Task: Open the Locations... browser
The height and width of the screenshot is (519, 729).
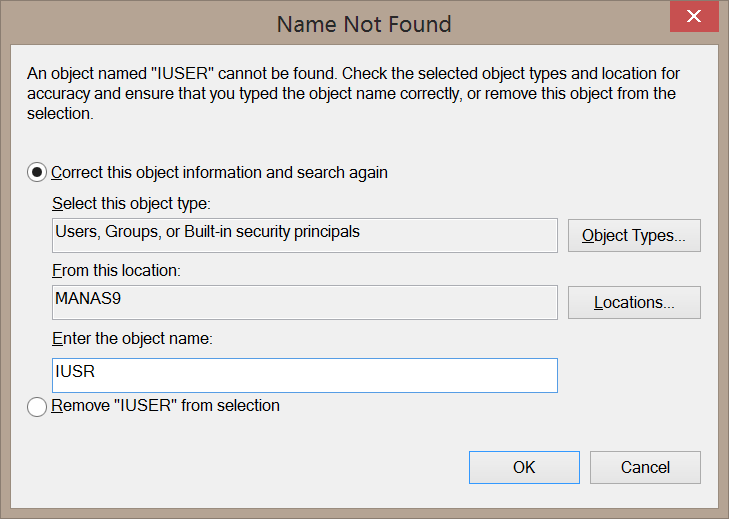Action: point(634,302)
